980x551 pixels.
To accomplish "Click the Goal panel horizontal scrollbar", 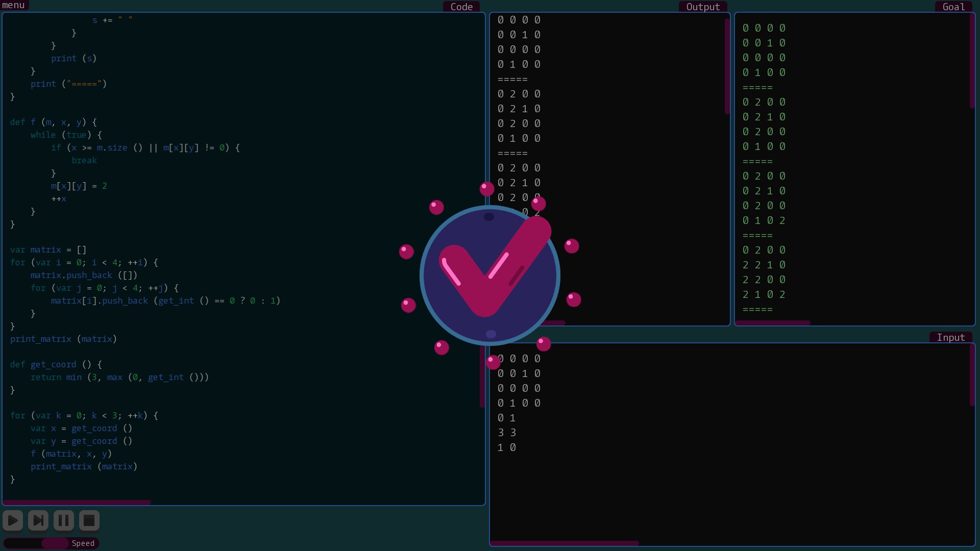I will point(772,323).
